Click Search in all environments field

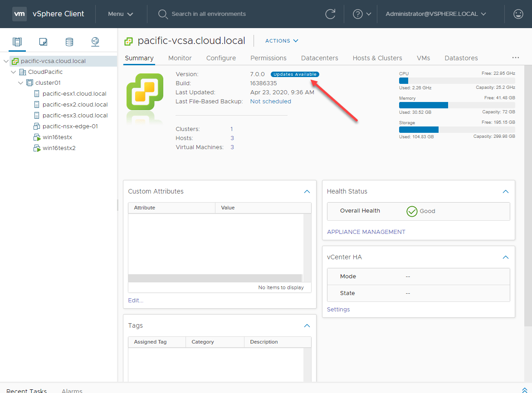click(209, 14)
